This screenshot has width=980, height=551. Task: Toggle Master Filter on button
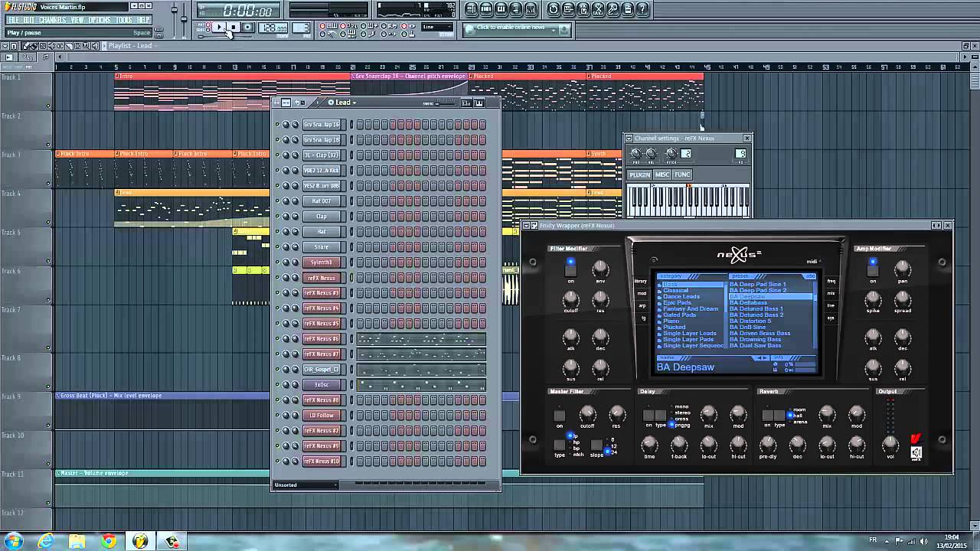[x=560, y=416]
